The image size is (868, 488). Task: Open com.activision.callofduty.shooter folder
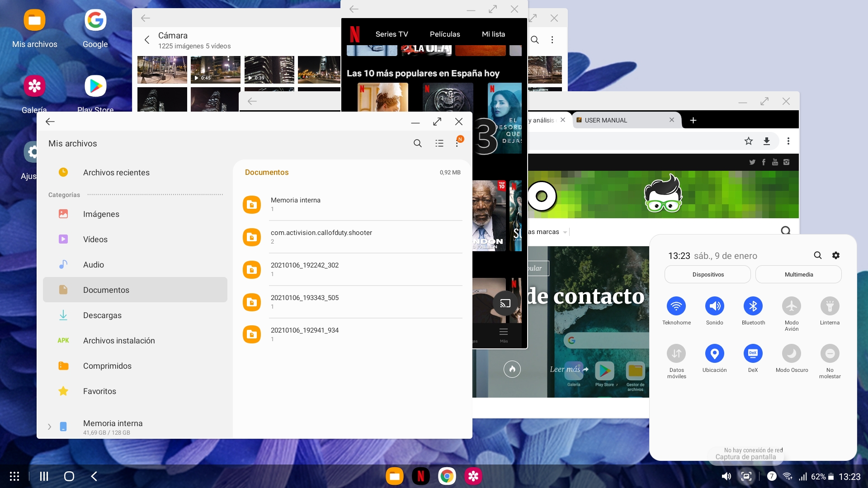pos(352,237)
